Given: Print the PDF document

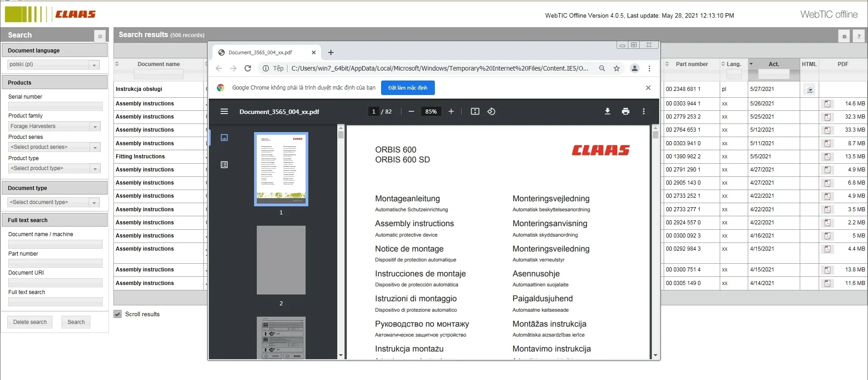Looking at the screenshot, I should tap(625, 111).
